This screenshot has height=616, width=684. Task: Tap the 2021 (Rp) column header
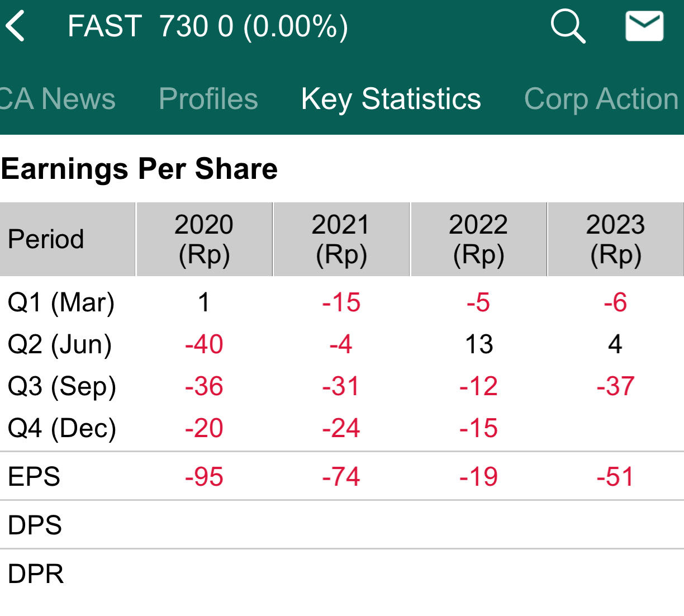[341, 239]
